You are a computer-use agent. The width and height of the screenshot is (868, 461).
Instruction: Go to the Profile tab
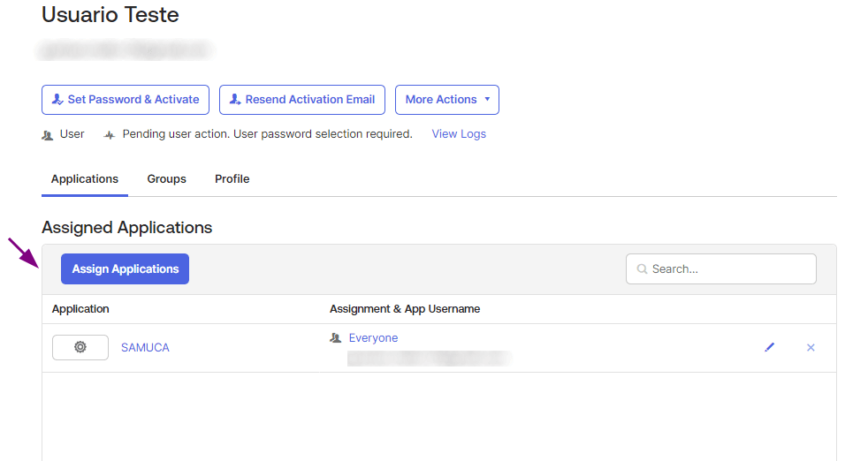pos(232,179)
